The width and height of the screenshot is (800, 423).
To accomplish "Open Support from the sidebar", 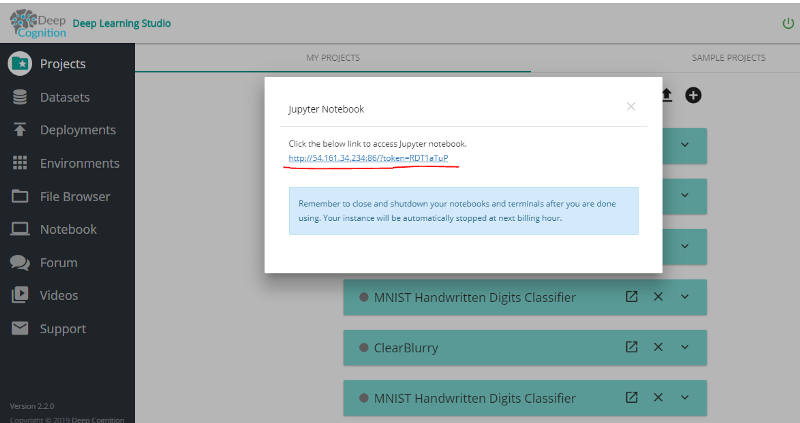I will [x=48, y=329].
